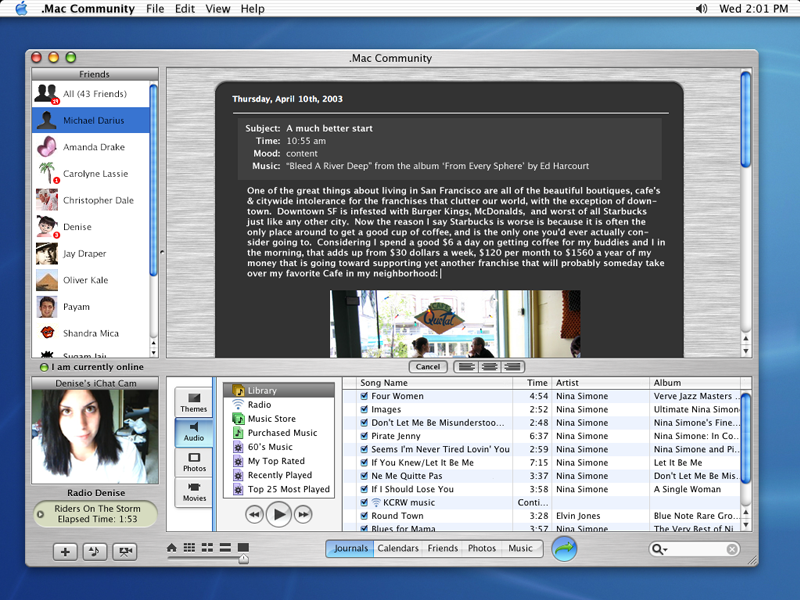Select friend Amanda Drake
The width and height of the screenshot is (800, 600).
point(91,147)
